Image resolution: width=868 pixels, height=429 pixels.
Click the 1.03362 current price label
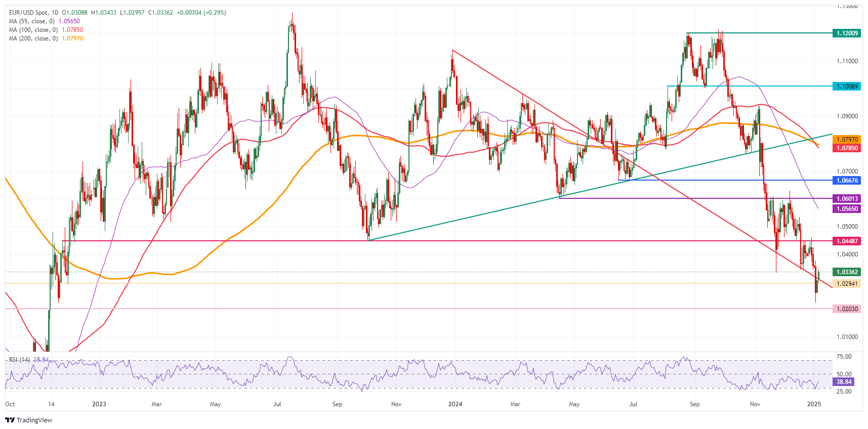847,272
